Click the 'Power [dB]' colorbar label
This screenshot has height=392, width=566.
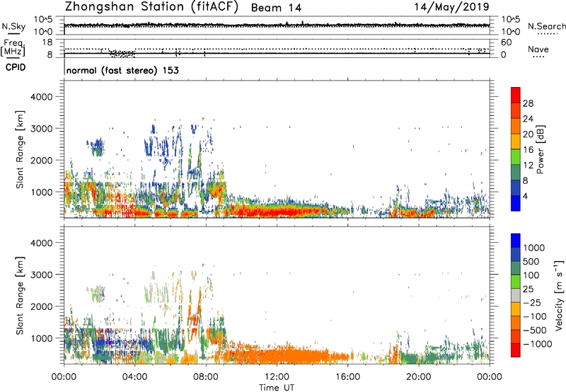pos(540,149)
